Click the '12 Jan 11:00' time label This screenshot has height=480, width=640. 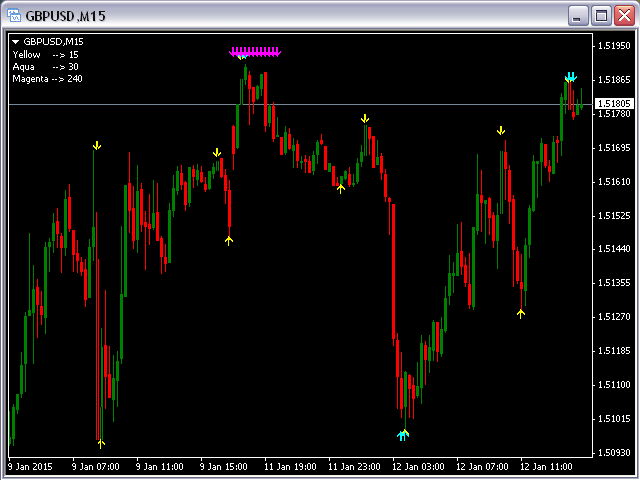coord(547,467)
